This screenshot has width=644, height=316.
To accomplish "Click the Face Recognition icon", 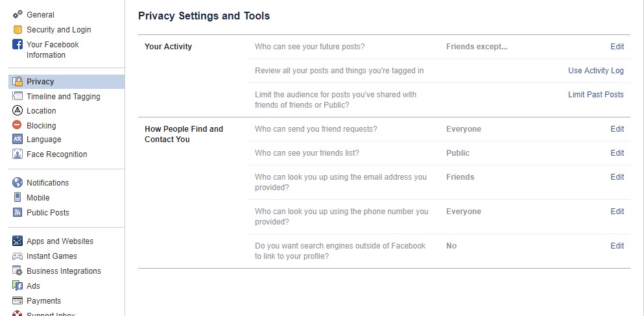I will pyautogui.click(x=18, y=154).
